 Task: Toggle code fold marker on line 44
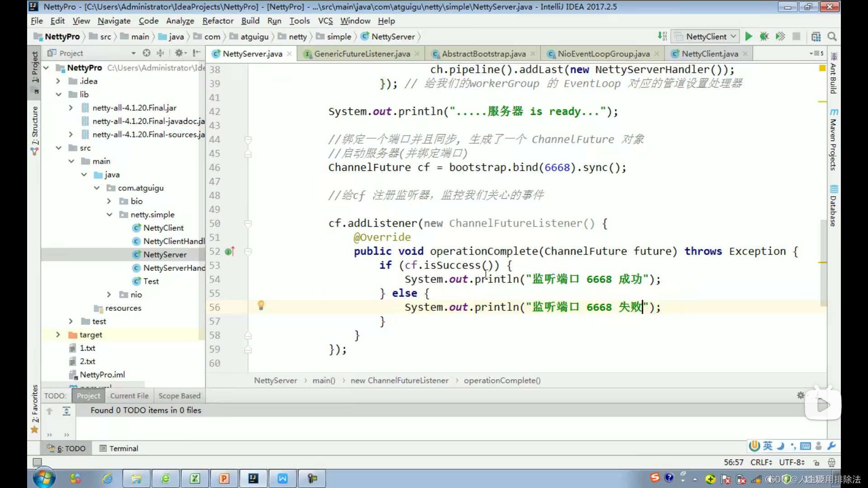coord(248,140)
